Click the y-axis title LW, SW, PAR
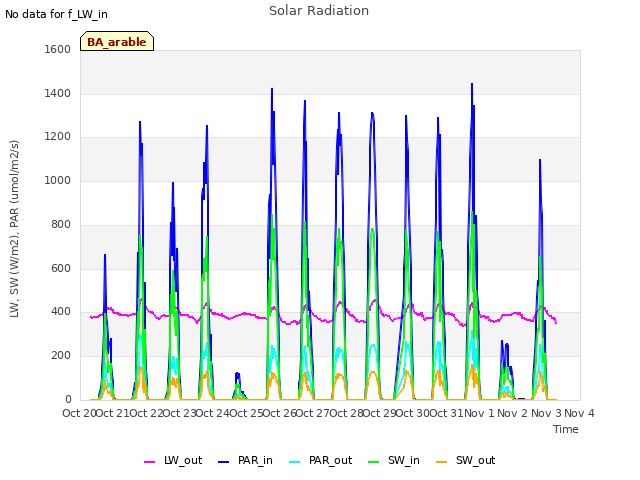Screen dimensions: 640x480 pyautogui.click(x=14, y=229)
